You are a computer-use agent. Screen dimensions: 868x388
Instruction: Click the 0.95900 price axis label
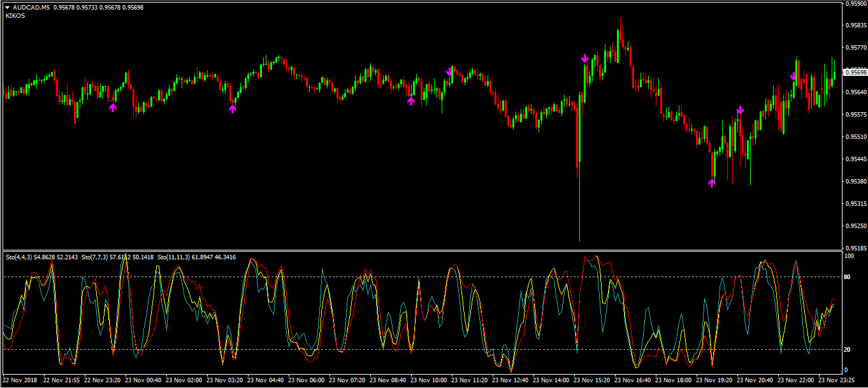(855, 3)
